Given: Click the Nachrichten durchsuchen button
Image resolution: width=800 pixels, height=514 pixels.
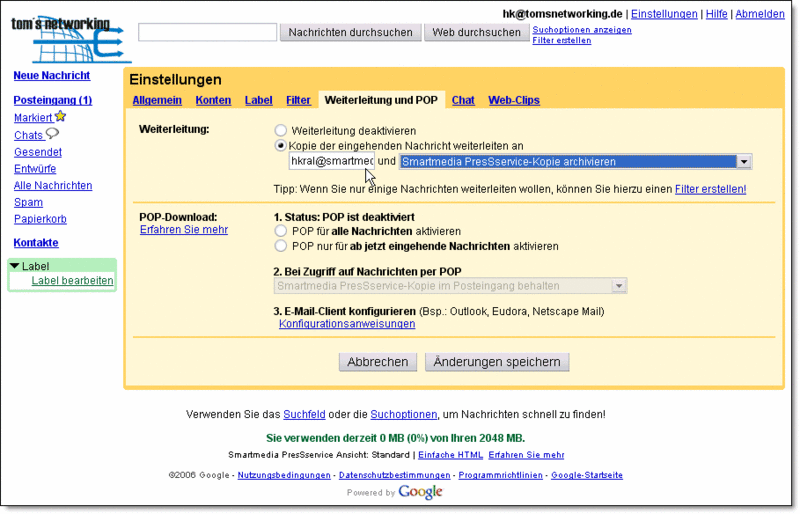Looking at the screenshot, I should (351, 32).
